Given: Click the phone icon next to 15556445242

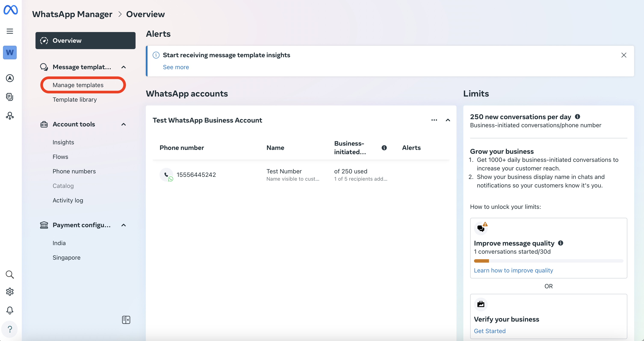Looking at the screenshot, I should coord(166,175).
